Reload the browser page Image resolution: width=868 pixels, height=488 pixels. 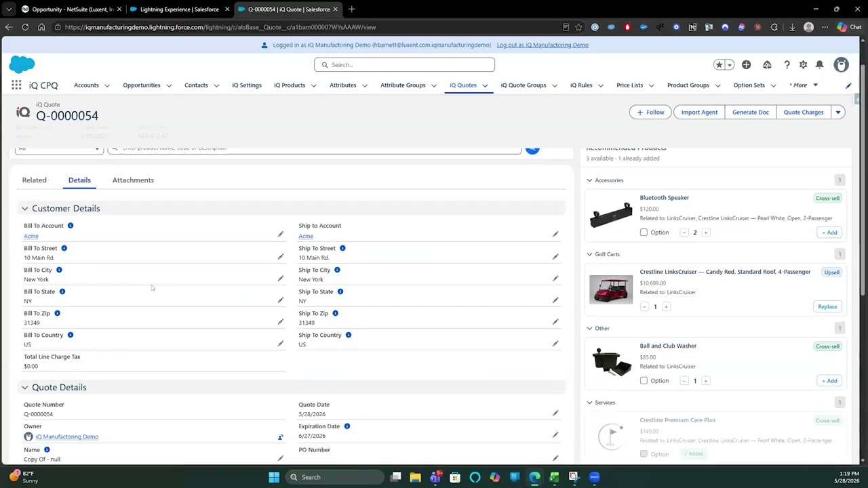point(25,27)
